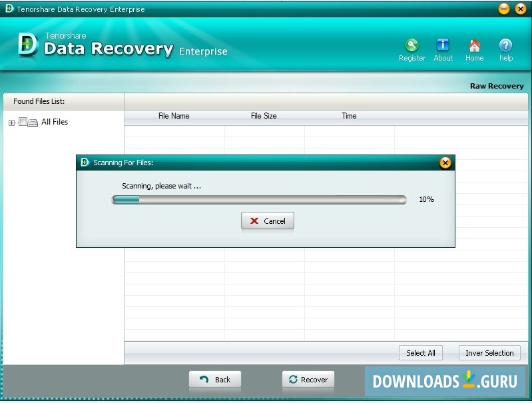Viewport: 532px width, 403px height.
Task: Open the help icon
Action: pos(505,49)
